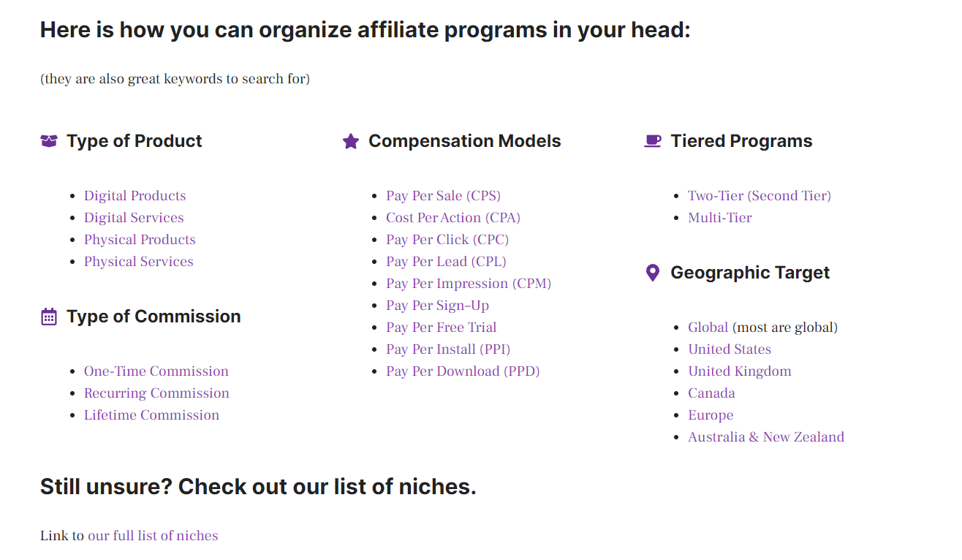Screen dimensions: 962x560
Task: Open the Pay Per Sale (CPS) link
Action: 444,196
